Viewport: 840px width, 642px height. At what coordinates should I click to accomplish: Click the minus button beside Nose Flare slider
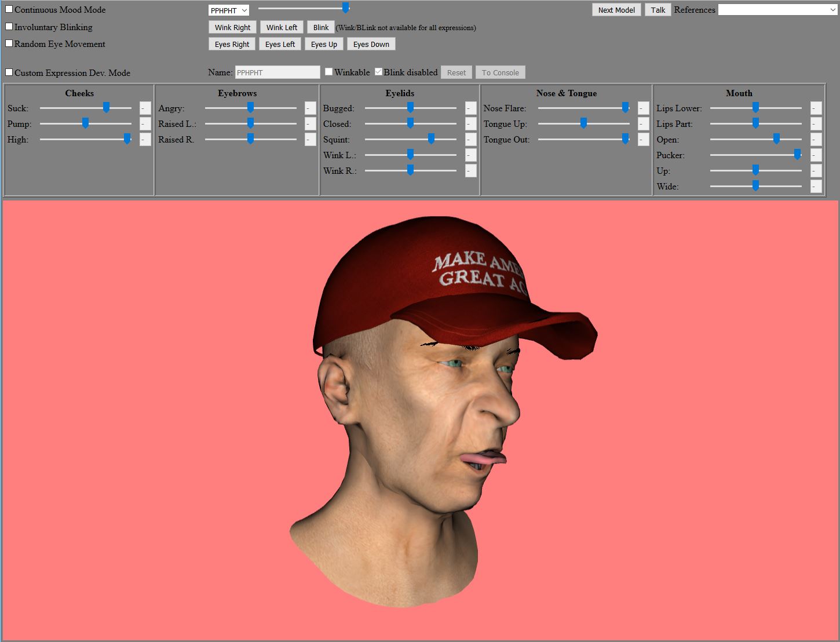[x=643, y=108]
